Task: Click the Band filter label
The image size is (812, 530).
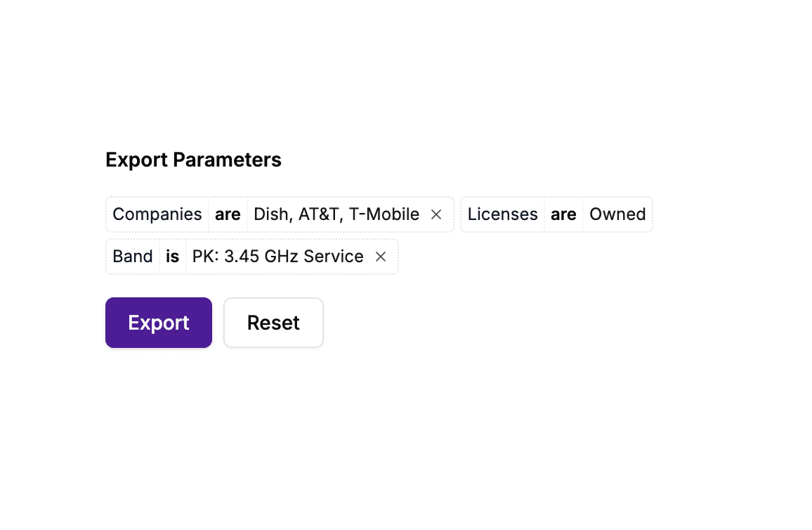Action: [x=133, y=257]
